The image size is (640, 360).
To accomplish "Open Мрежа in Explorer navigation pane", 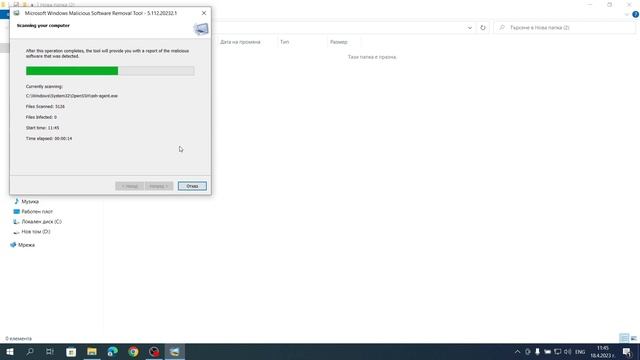I will pyautogui.click(x=27, y=245).
